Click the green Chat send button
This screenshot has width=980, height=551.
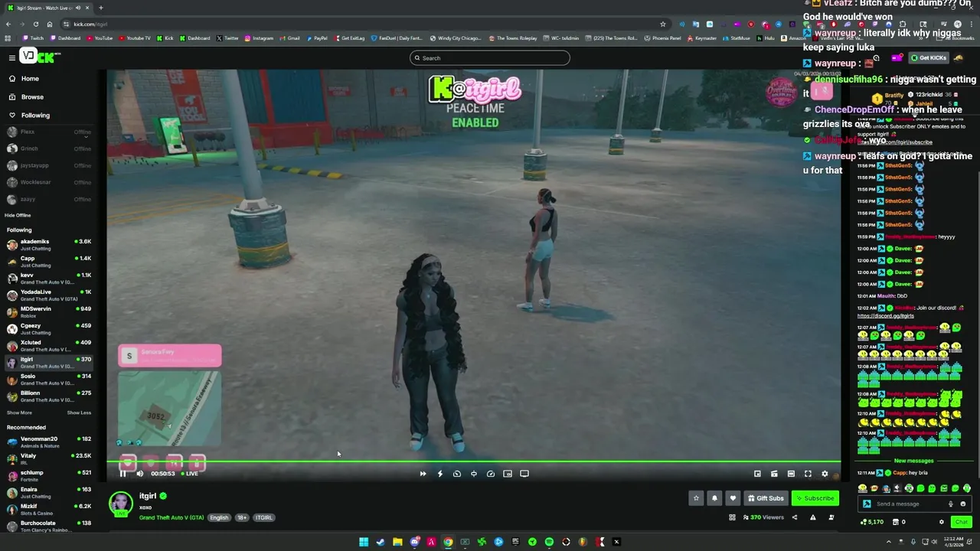[961, 522]
